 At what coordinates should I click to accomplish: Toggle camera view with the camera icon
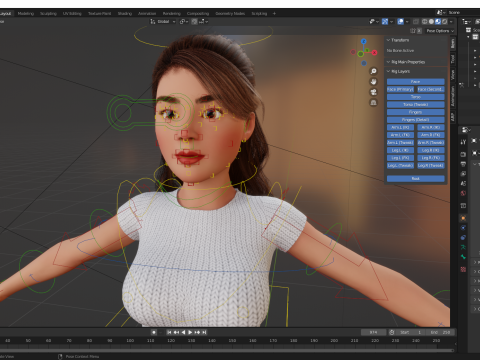pos(374,92)
